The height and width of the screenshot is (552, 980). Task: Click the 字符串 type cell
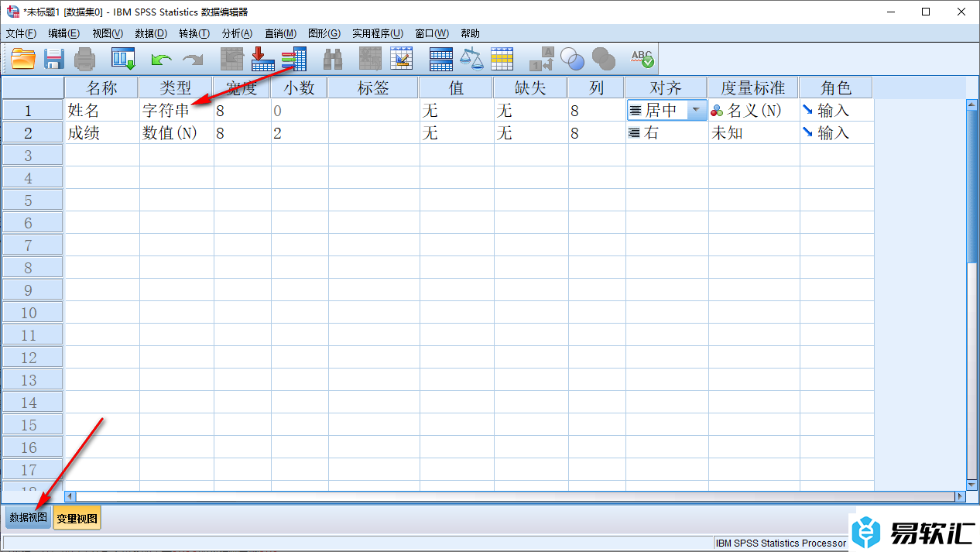coord(176,110)
